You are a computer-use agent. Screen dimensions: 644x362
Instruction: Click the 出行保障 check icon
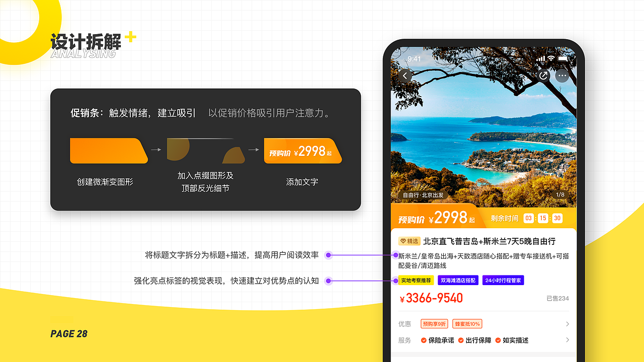pyautogui.click(x=461, y=340)
